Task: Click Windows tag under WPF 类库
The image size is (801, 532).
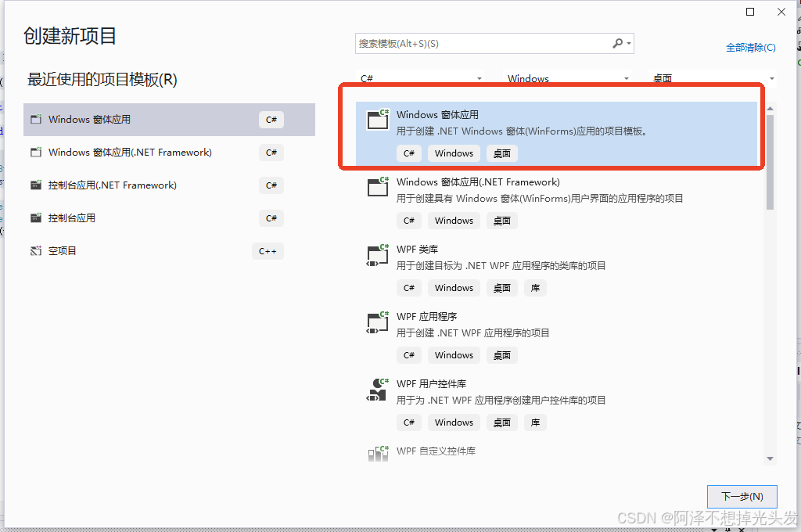Action: pos(454,288)
